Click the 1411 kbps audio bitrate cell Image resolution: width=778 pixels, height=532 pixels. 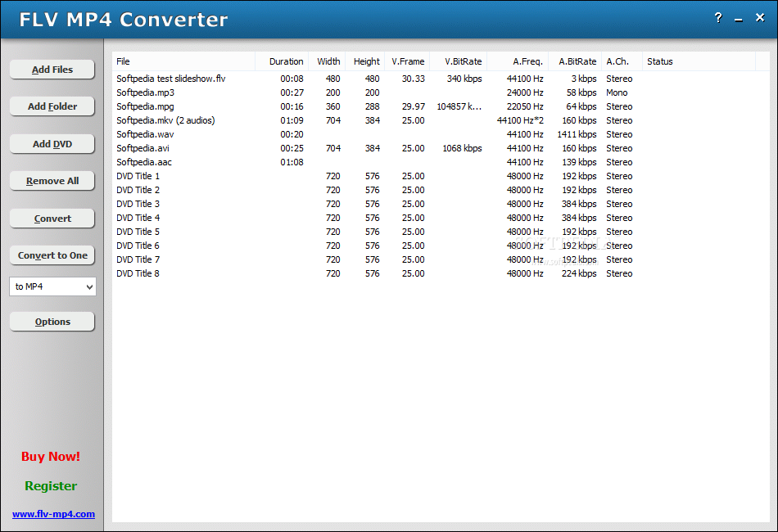[577, 134]
